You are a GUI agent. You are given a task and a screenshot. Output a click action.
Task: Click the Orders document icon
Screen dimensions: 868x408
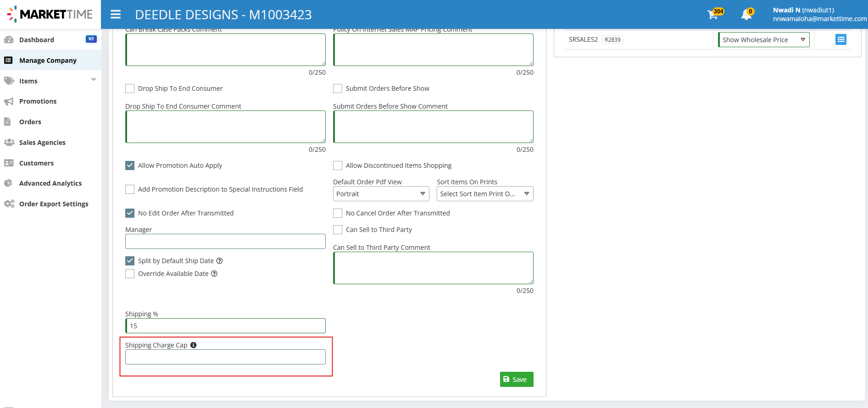coord(7,122)
